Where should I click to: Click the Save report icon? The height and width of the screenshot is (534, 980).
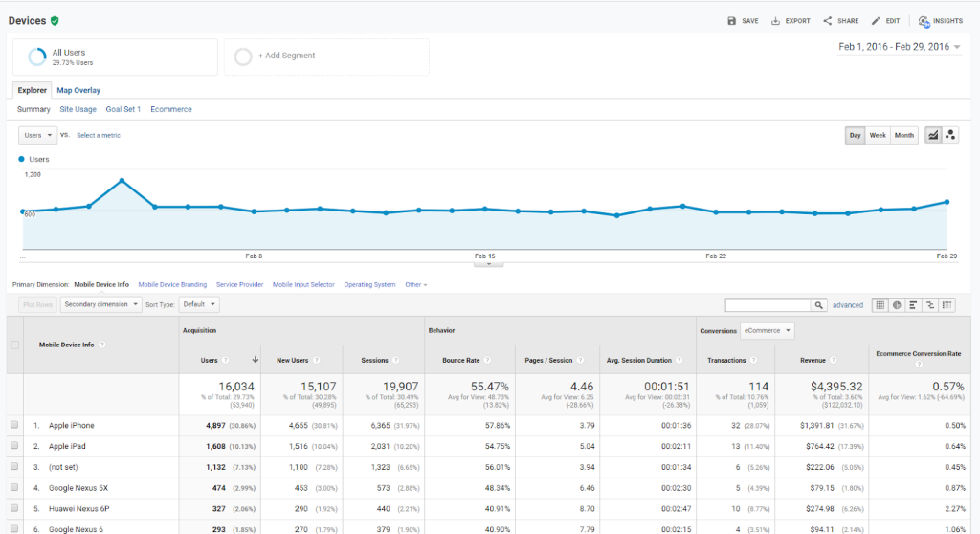(x=732, y=21)
